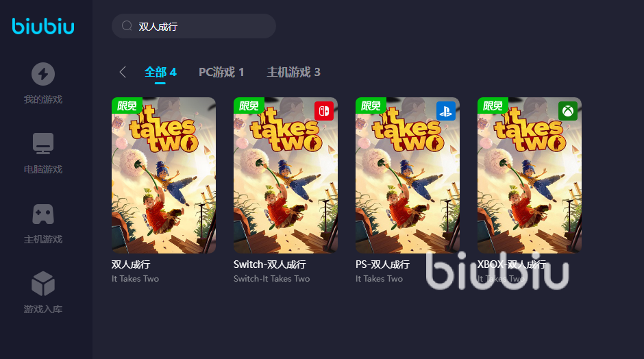Open the 主机游戏 gamepad icon

coord(43,214)
